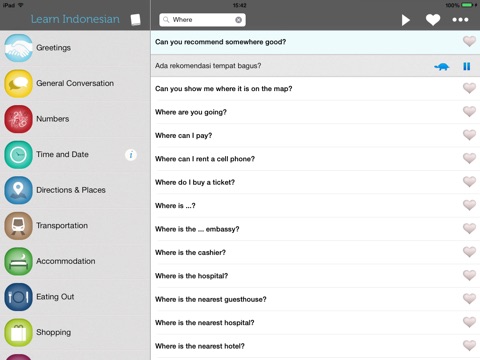Screen dimensions: 480x360
Task: Open the more options ellipsis menu
Action: point(460,20)
